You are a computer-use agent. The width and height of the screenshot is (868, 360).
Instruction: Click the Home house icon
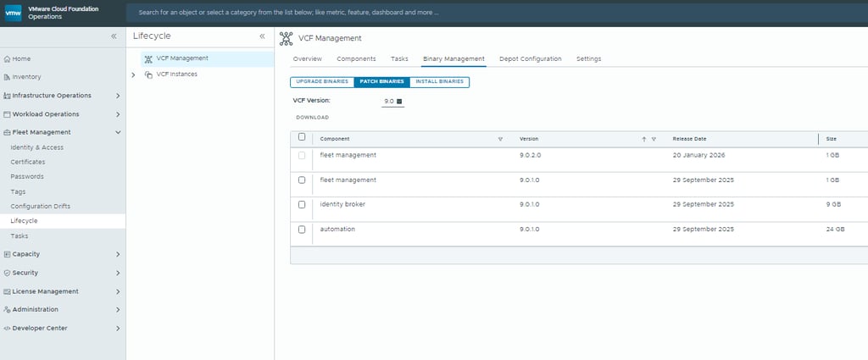coord(7,58)
